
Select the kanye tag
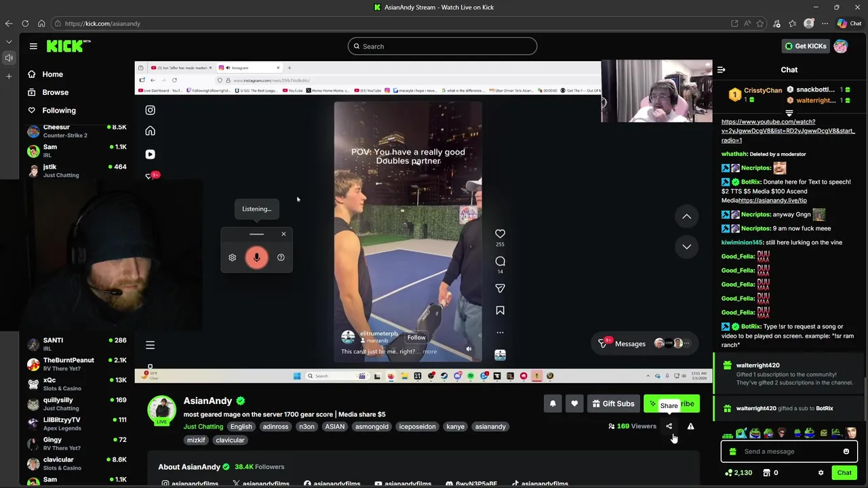455,427
